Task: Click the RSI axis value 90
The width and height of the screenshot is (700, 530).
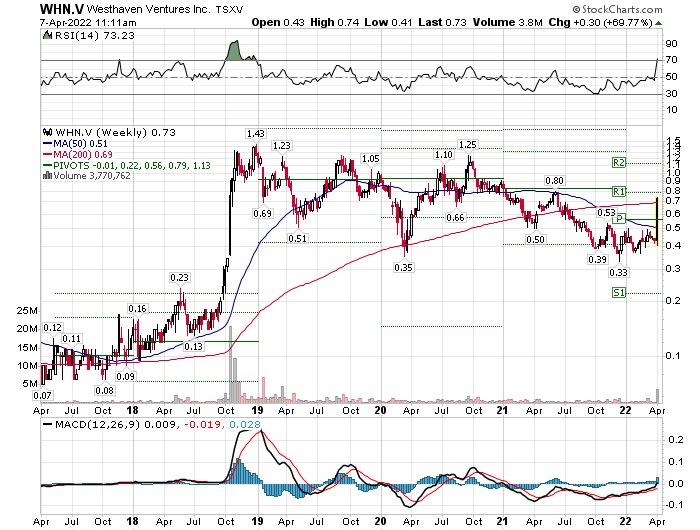Action: pos(671,43)
